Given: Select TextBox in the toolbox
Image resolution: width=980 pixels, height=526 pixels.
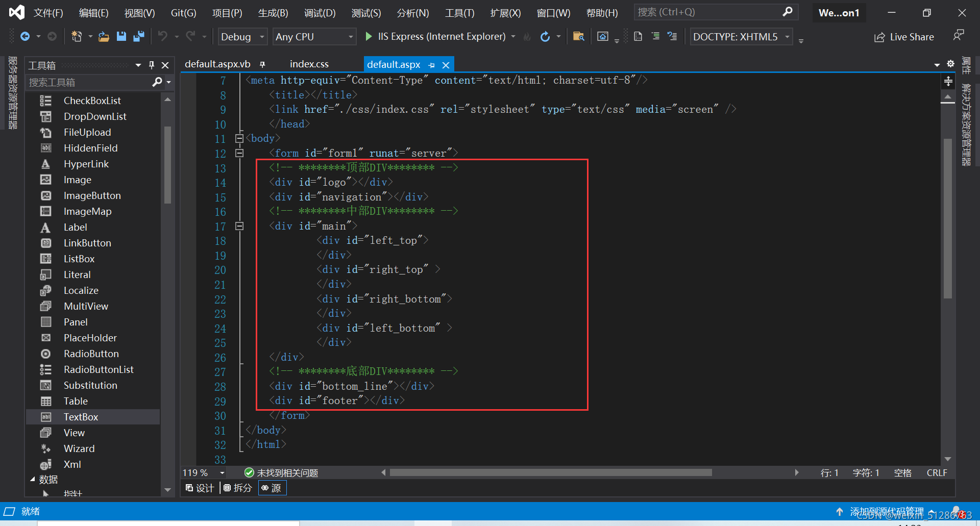Looking at the screenshot, I should [x=81, y=417].
